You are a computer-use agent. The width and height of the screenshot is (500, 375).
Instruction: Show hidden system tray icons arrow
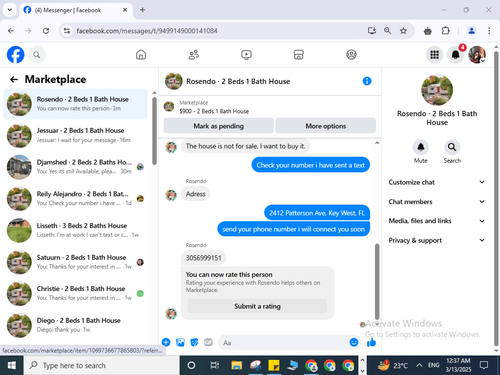click(419, 365)
